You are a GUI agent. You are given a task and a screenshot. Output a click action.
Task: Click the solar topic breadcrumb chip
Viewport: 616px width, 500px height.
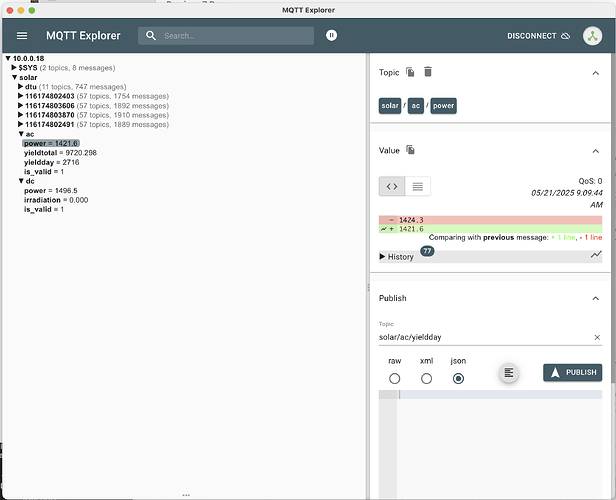[390, 106]
